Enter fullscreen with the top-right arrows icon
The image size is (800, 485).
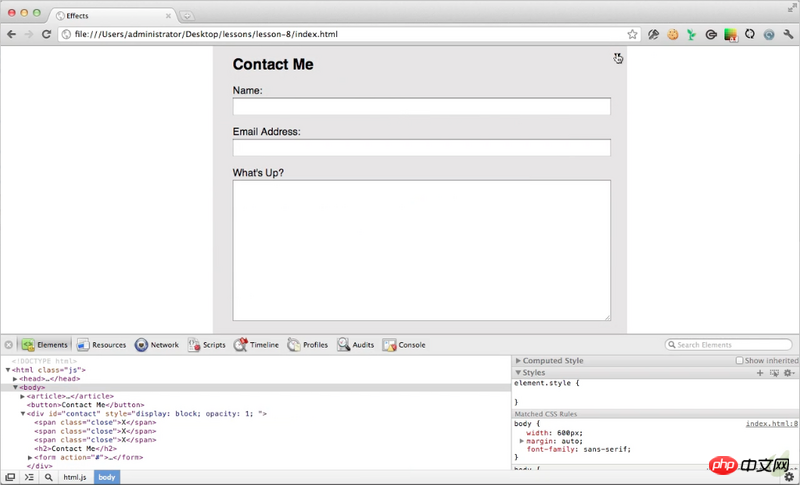coord(792,7)
